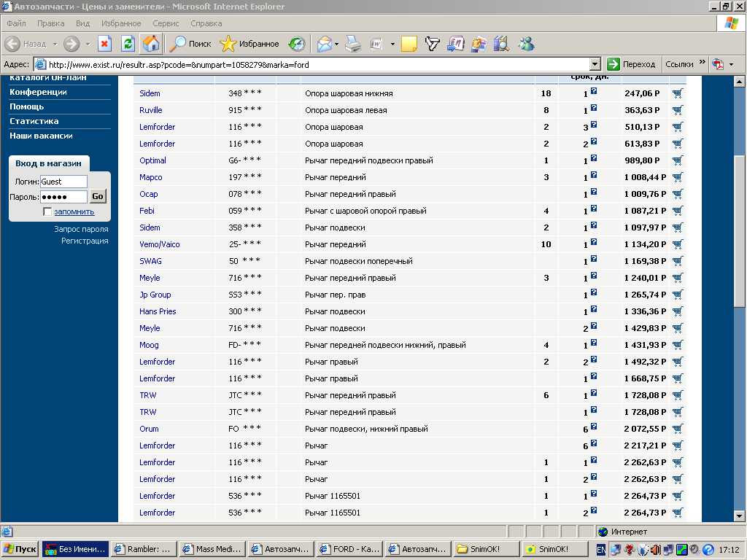This screenshot has width=747, height=560.
Task: Open the History toolbar icon
Action: [x=296, y=44]
